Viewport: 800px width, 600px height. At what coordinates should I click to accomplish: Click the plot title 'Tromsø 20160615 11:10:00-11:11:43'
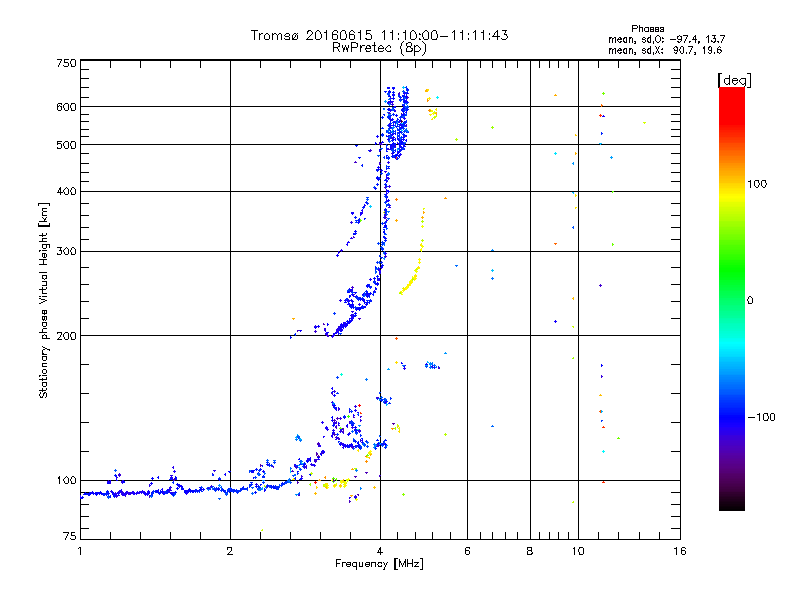[379, 35]
